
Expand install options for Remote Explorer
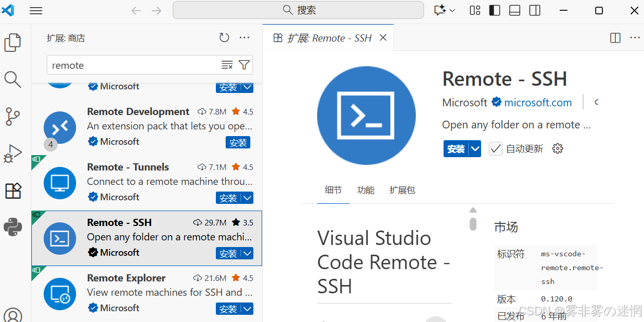point(247,309)
